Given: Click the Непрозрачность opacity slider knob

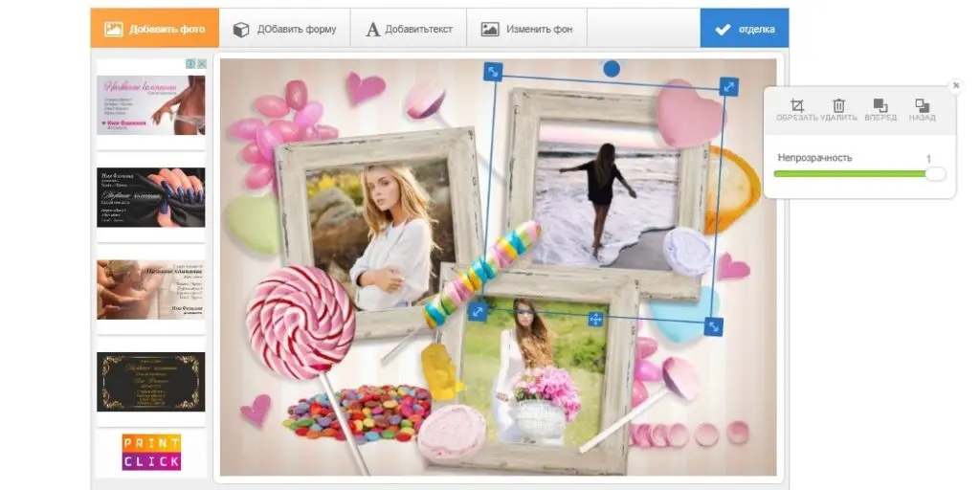Looking at the screenshot, I should pyautogui.click(x=935, y=173).
